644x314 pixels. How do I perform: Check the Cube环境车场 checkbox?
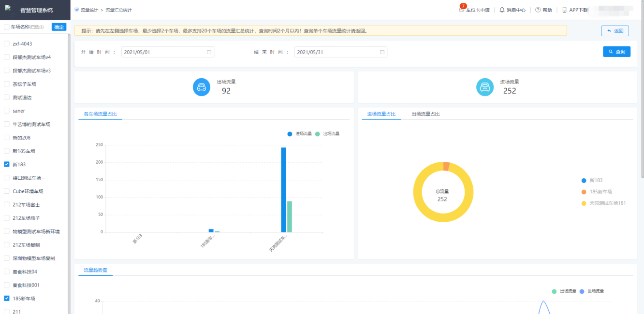(7, 191)
